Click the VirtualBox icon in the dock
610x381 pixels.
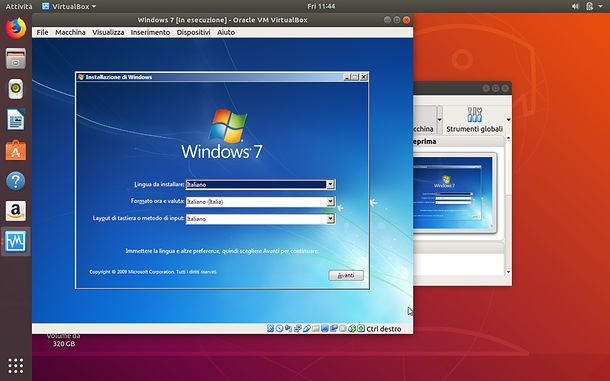(x=16, y=241)
